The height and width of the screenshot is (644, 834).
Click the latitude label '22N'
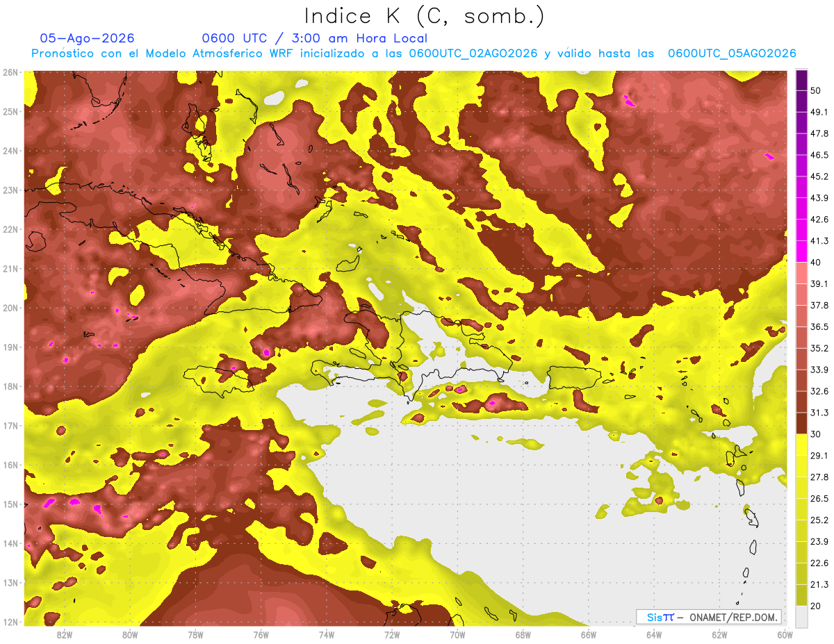[10, 229]
